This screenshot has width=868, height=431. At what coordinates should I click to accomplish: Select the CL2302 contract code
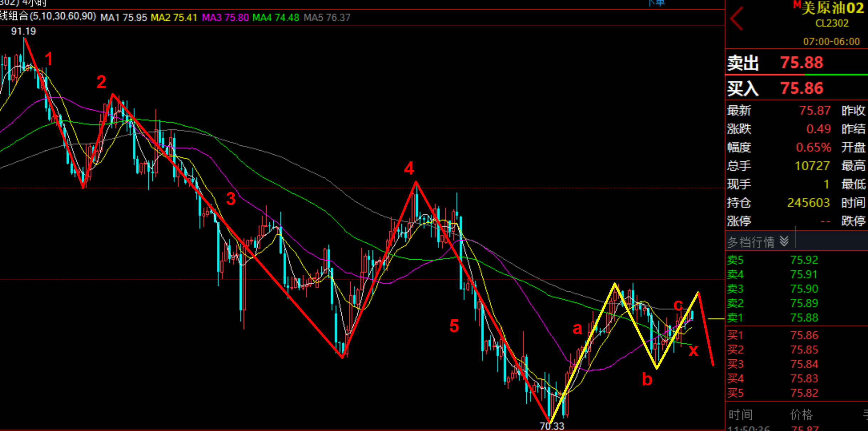(x=832, y=24)
